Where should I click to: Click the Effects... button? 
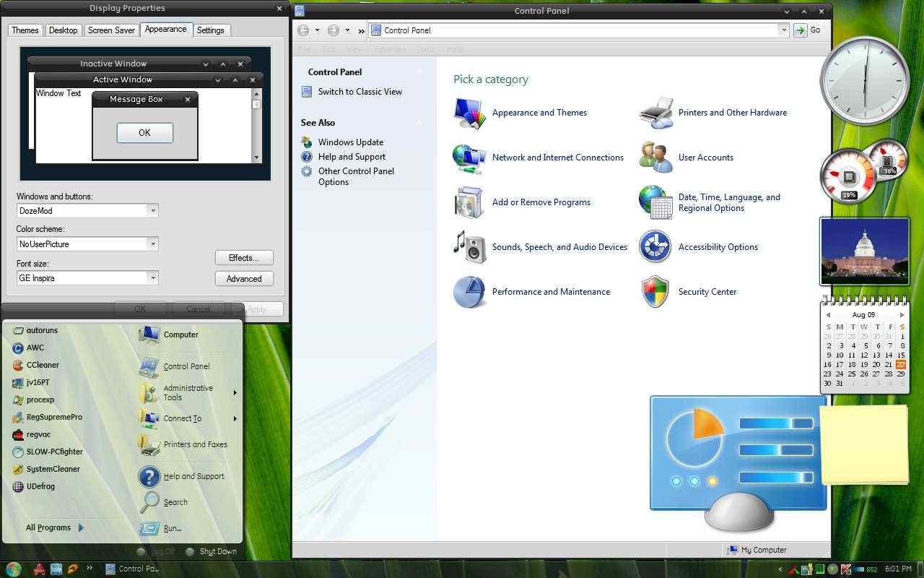coord(244,258)
